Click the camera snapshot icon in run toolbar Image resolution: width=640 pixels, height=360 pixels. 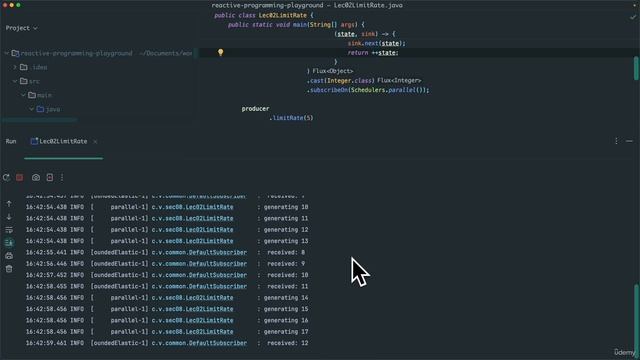pyautogui.click(x=36, y=178)
